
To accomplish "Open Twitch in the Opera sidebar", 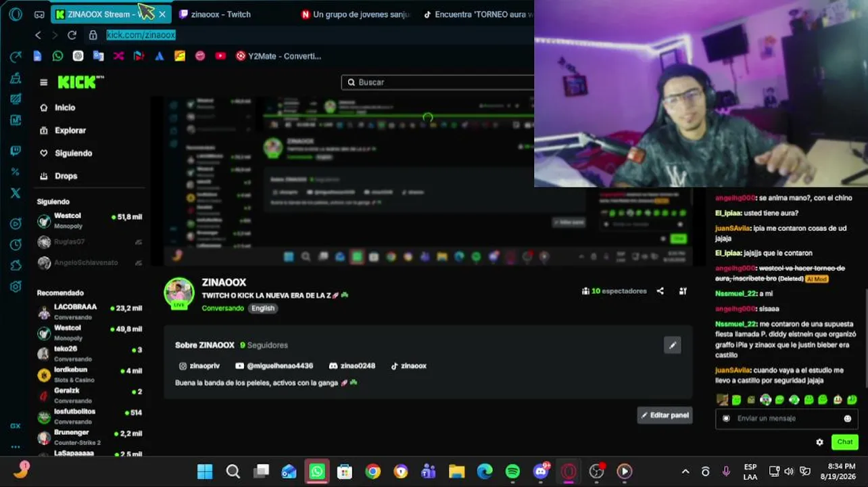I will 16,151.
